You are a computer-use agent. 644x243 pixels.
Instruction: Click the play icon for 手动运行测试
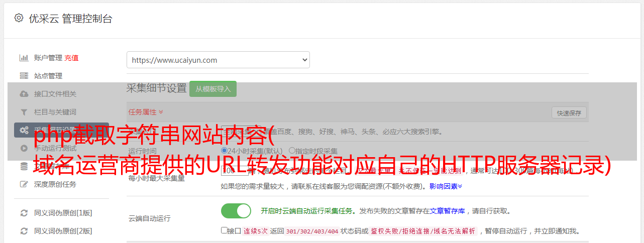click(24, 148)
